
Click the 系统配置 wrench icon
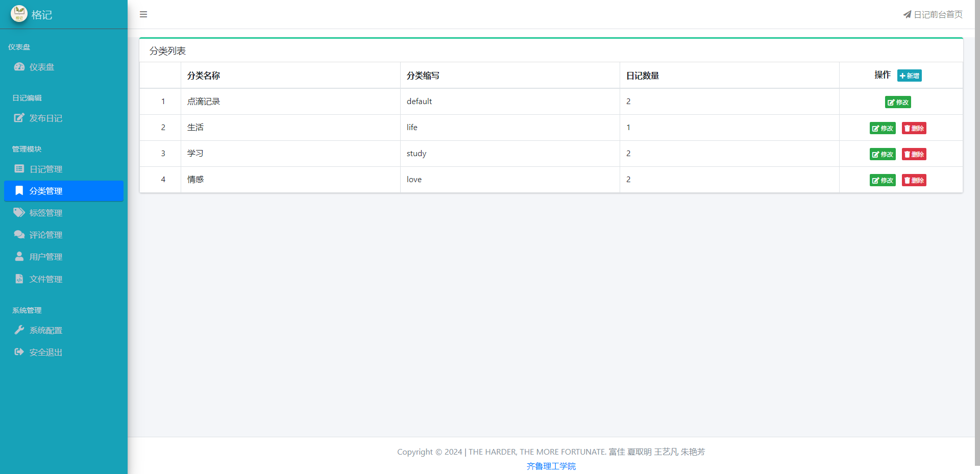click(19, 330)
